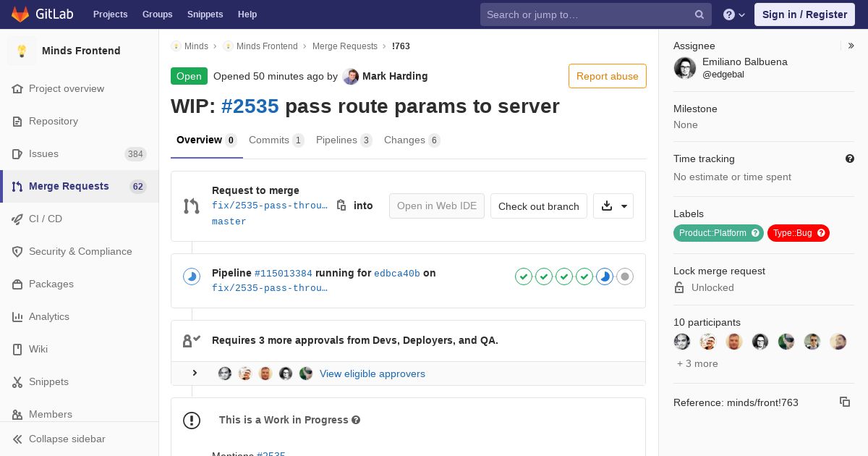868x456 pixels.
Task: Click the Report abuse button
Action: (608, 76)
